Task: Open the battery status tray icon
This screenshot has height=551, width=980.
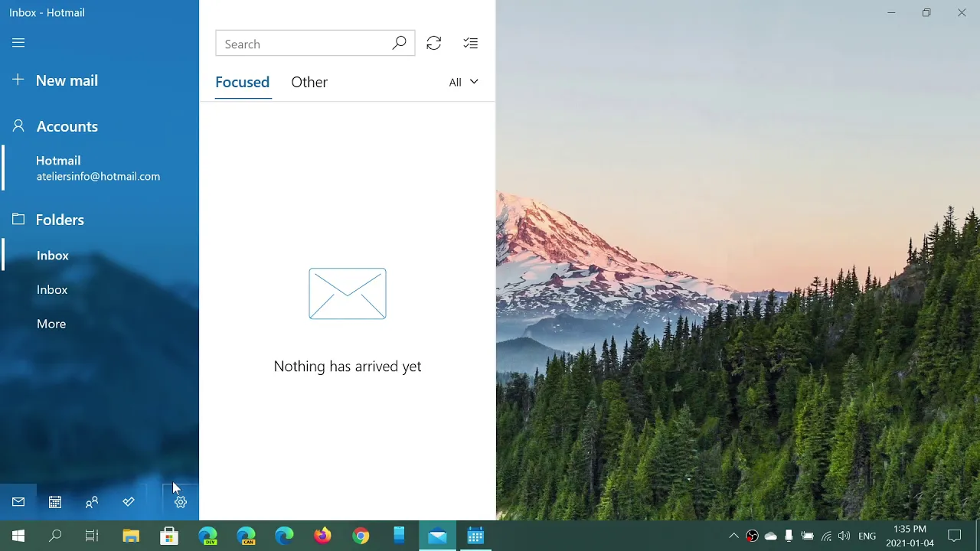Action: click(x=807, y=536)
